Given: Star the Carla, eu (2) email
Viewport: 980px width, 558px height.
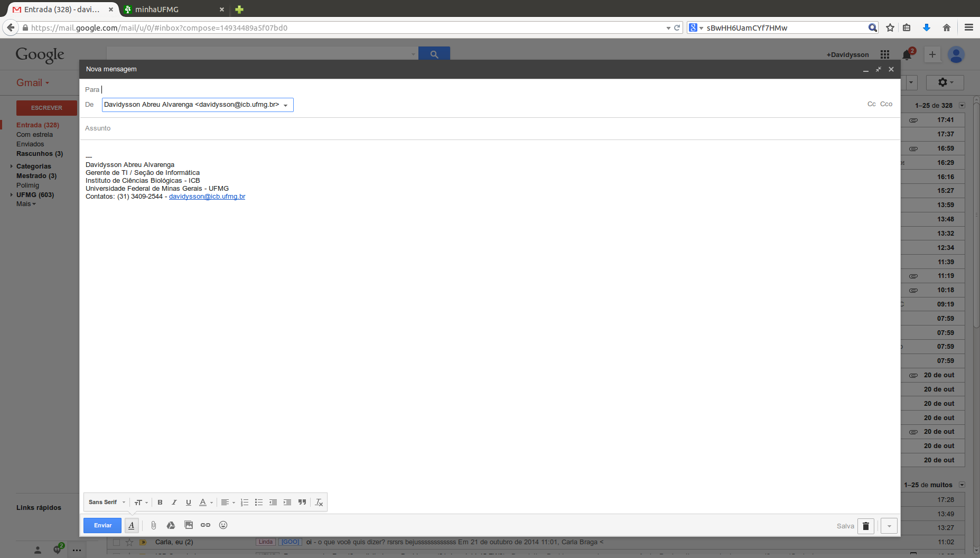Looking at the screenshot, I should point(129,542).
